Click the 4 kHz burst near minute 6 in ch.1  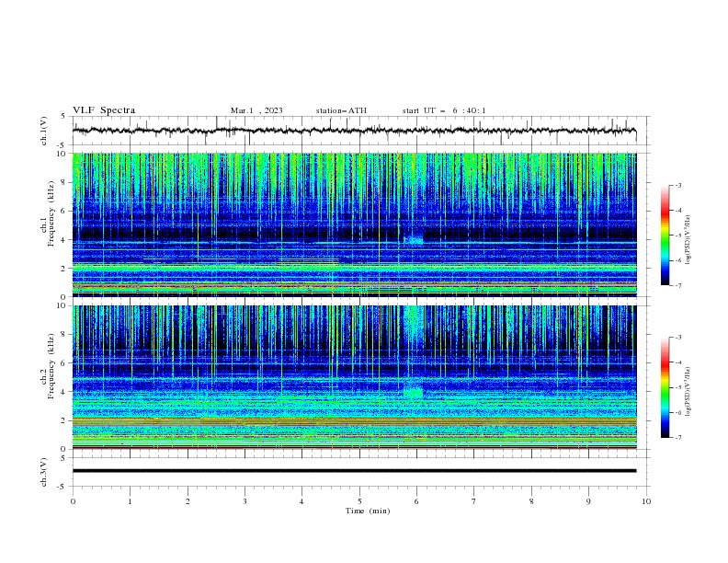[414, 240]
